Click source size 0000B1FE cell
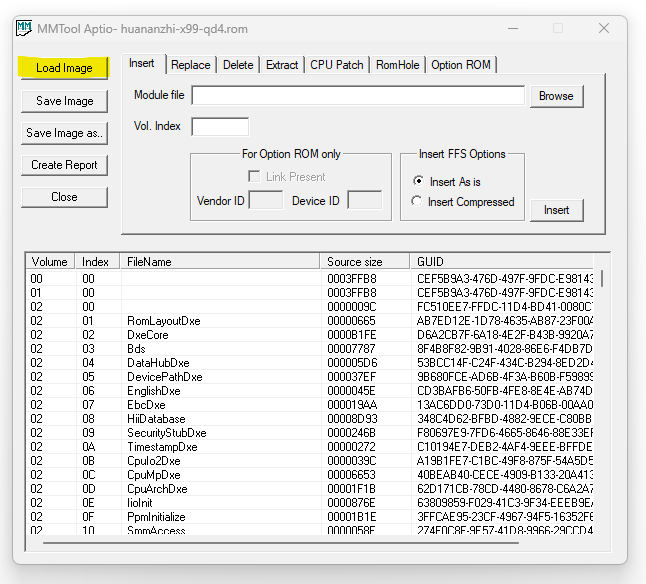Screen dimensions: 646x584 (x=352, y=335)
